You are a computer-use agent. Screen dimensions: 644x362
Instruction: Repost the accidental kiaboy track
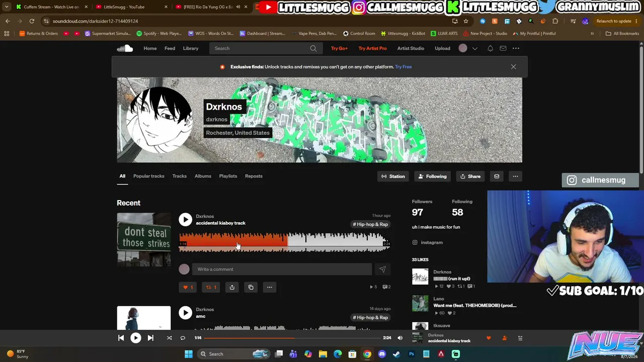point(211,287)
